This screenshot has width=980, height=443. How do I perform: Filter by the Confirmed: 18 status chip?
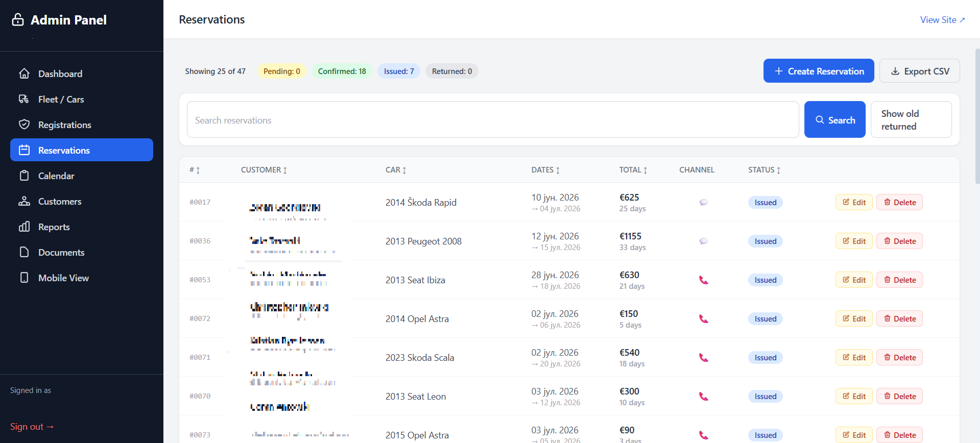(342, 71)
